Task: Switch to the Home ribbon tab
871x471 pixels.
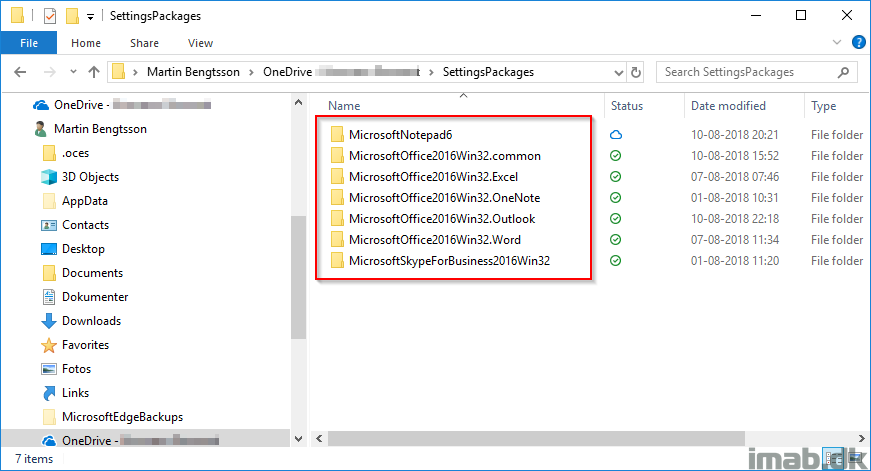Action: [x=86, y=43]
